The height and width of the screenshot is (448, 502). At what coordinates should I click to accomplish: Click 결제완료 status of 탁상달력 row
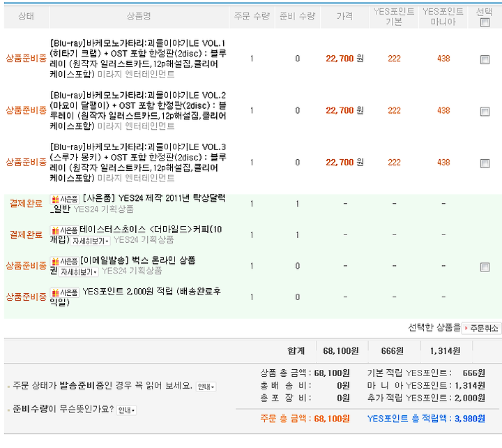pos(26,204)
